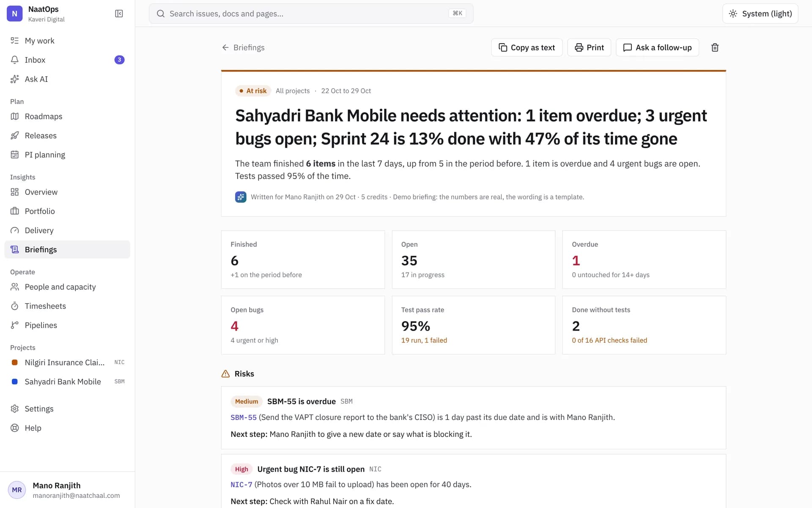The width and height of the screenshot is (812, 508).
Task: Open Settings gear icon
Action: pos(15,409)
